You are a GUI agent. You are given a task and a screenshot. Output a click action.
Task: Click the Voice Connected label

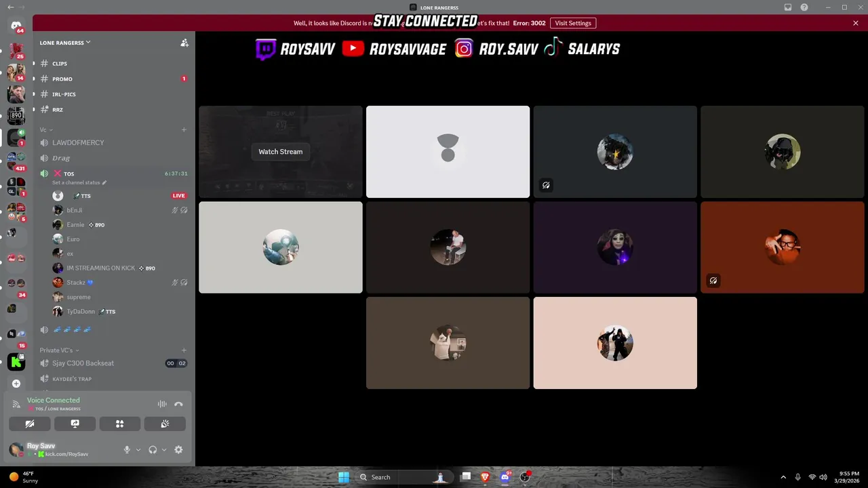tap(53, 400)
